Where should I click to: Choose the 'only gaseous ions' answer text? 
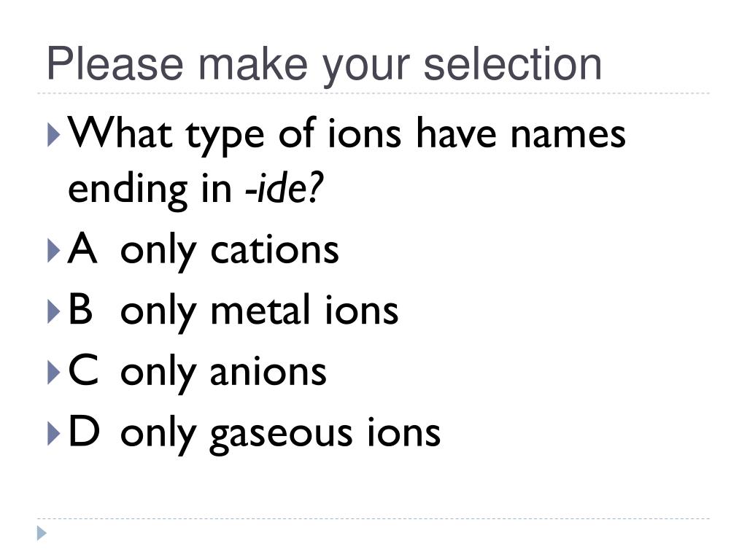(x=280, y=434)
